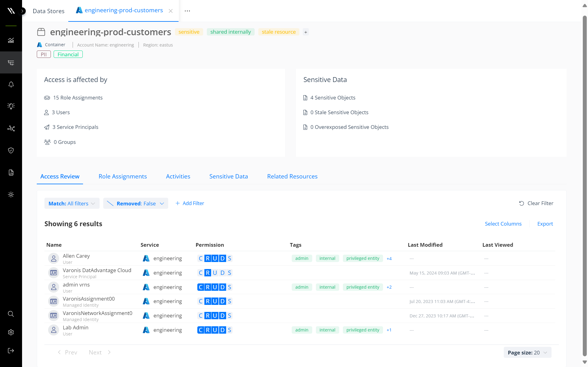Screen dimensions: 588x367
Task: Expand +4 tags in Allen Carey row
Action: (x=389, y=259)
